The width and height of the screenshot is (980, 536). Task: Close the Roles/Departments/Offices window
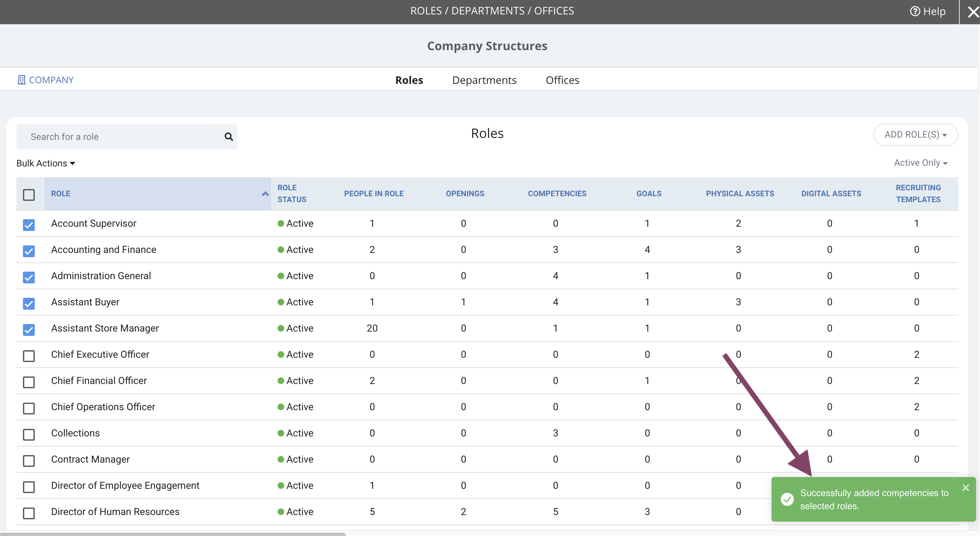973,12
